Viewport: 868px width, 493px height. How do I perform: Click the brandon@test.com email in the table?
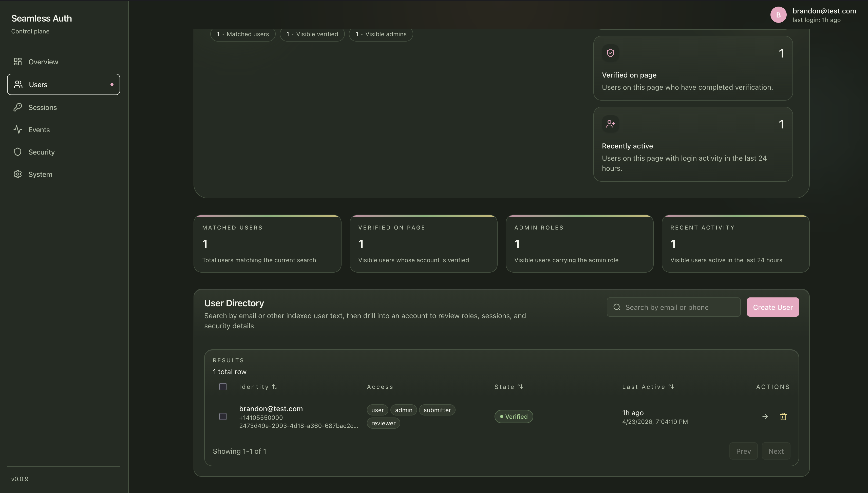[271, 409]
